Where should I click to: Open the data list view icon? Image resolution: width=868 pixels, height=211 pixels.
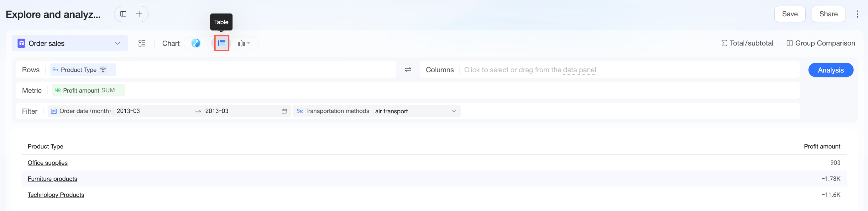[142, 43]
